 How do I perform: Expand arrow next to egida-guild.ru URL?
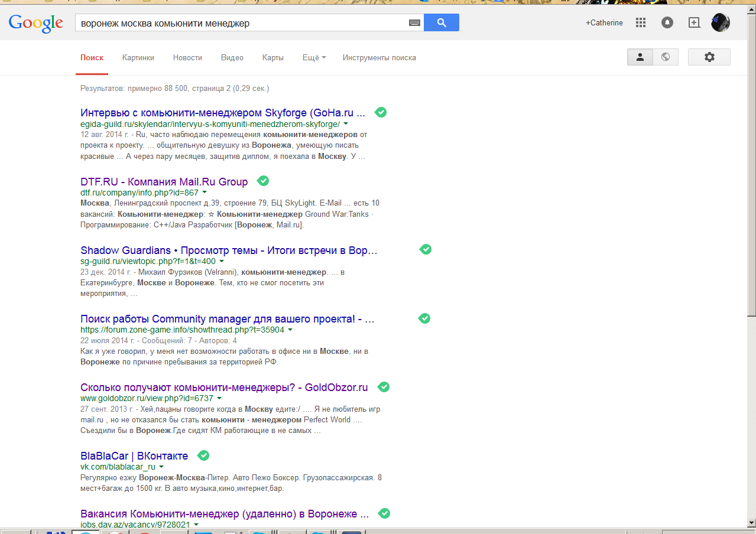coord(346,124)
